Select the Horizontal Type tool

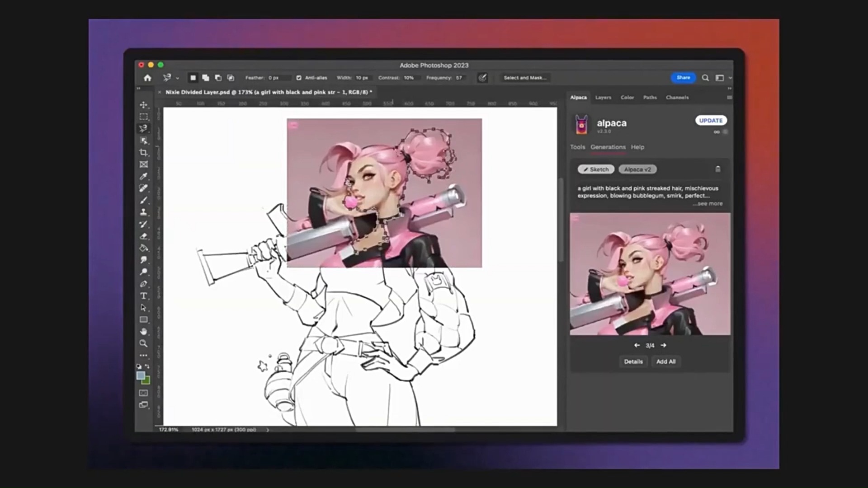tap(144, 296)
